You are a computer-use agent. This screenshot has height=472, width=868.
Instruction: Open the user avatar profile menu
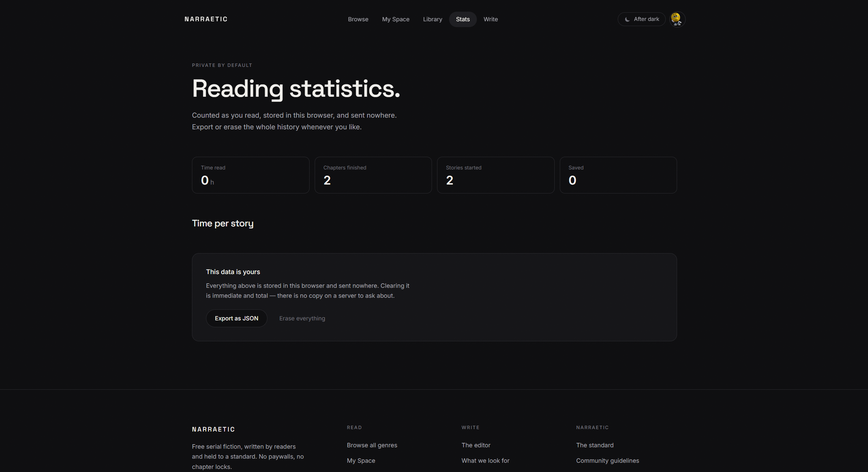pos(677,19)
